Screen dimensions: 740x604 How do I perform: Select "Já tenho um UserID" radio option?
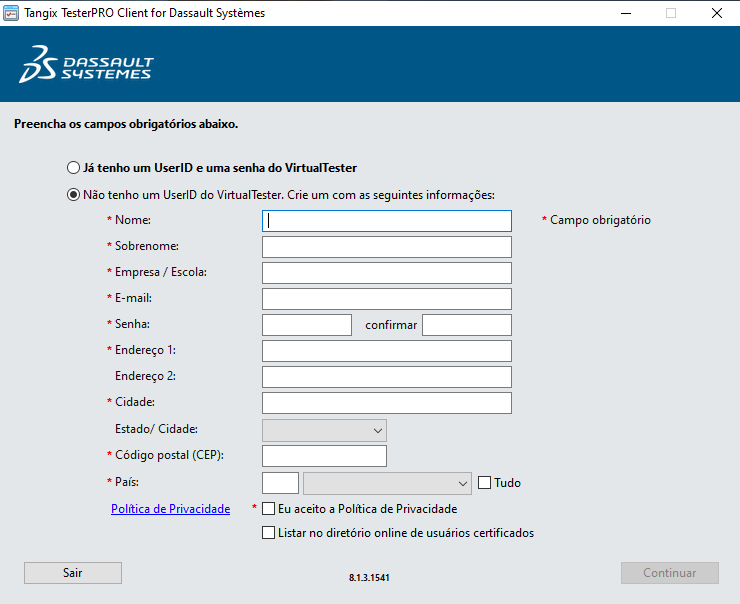click(x=73, y=168)
